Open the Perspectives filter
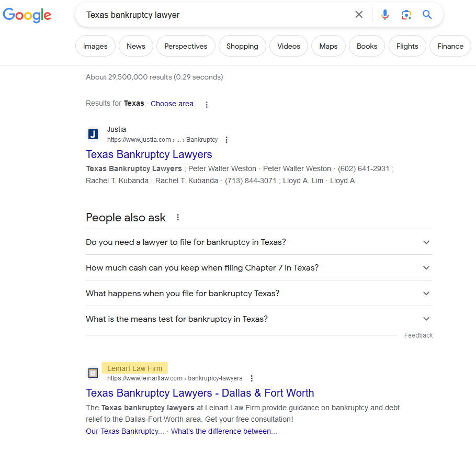The image size is (476, 450). tap(186, 46)
